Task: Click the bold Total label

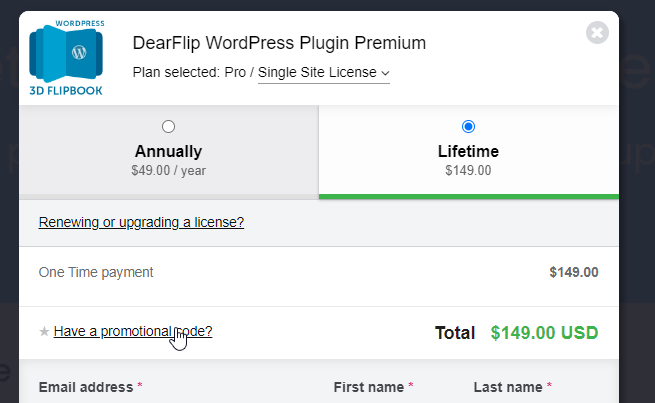Action: pos(457,333)
